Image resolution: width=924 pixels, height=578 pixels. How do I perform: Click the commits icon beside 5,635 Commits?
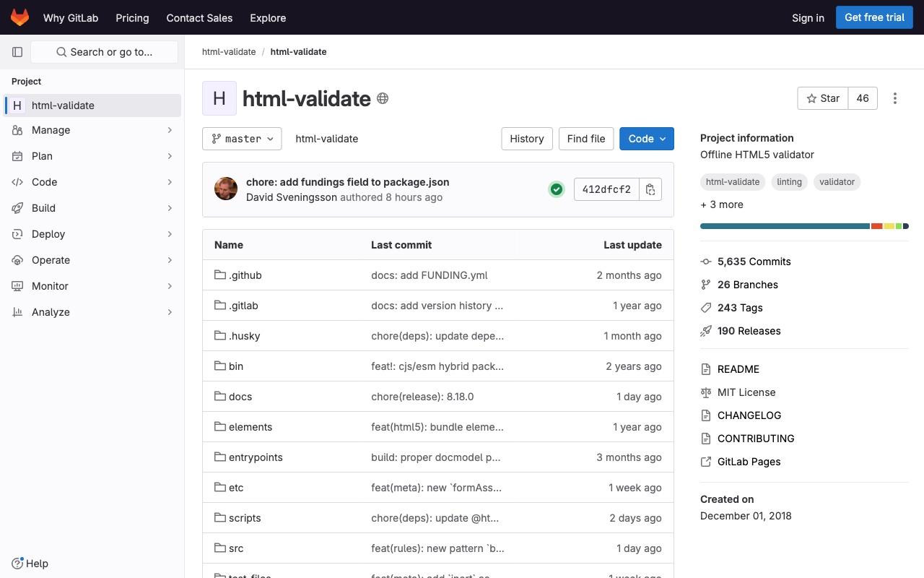tap(706, 262)
